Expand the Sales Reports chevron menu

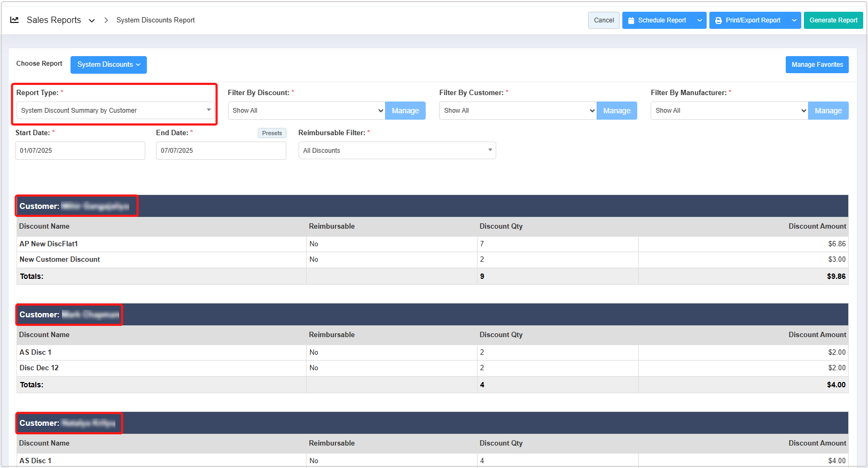click(92, 20)
